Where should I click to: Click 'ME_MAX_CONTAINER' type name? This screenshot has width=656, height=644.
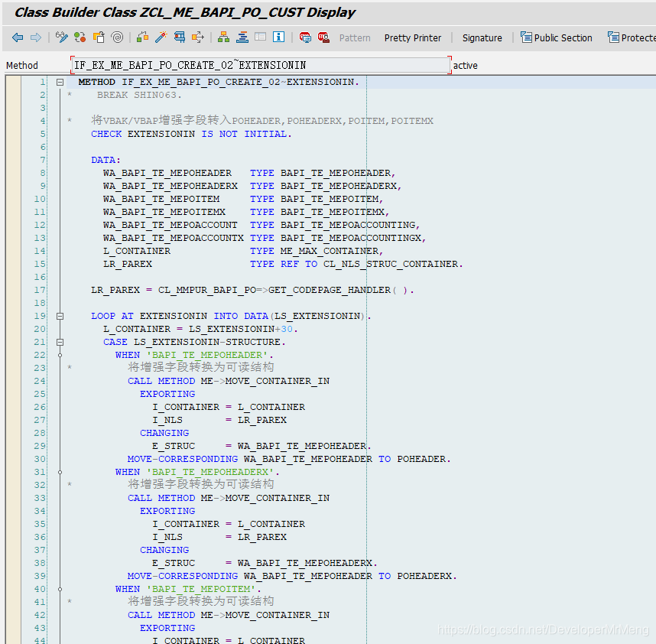[329, 251]
